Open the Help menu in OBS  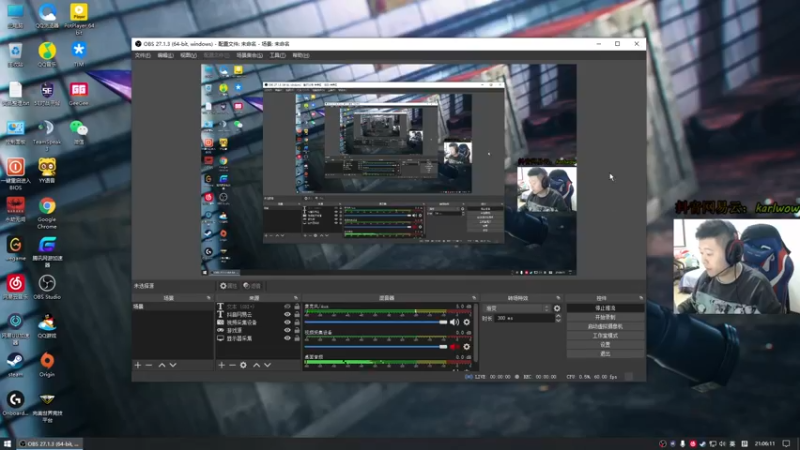(301, 55)
